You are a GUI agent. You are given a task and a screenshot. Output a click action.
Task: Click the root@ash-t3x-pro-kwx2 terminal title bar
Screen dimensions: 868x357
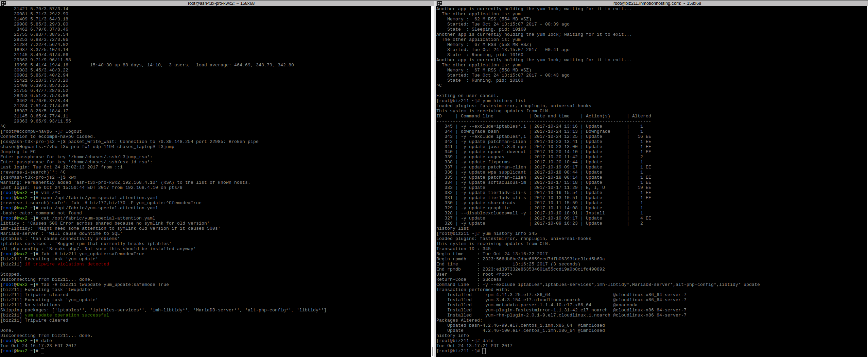click(221, 3)
